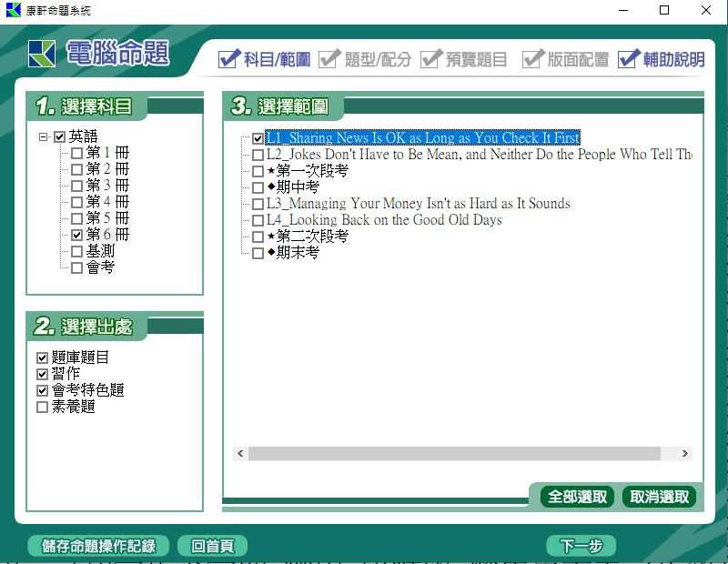Screen dimensions: 728x564
Task: Maximize the 康軒命題系統 window
Action: click(664, 10)
